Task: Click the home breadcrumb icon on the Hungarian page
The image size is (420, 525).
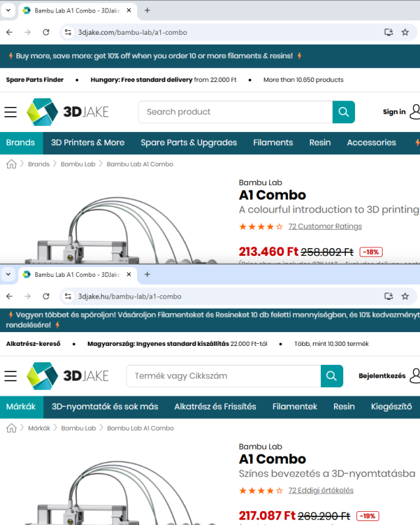Action: 11,429
